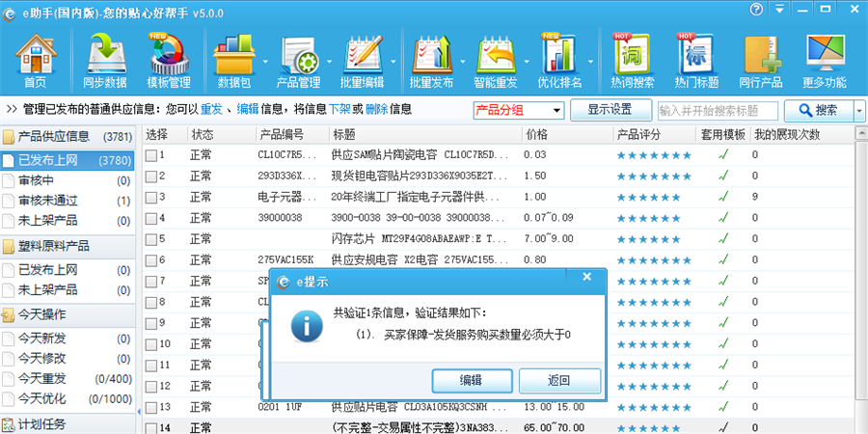Open the 搜索 button dropdown arrow
The image size is (868, 434).
pyautogui.click(x=858, y=110)
